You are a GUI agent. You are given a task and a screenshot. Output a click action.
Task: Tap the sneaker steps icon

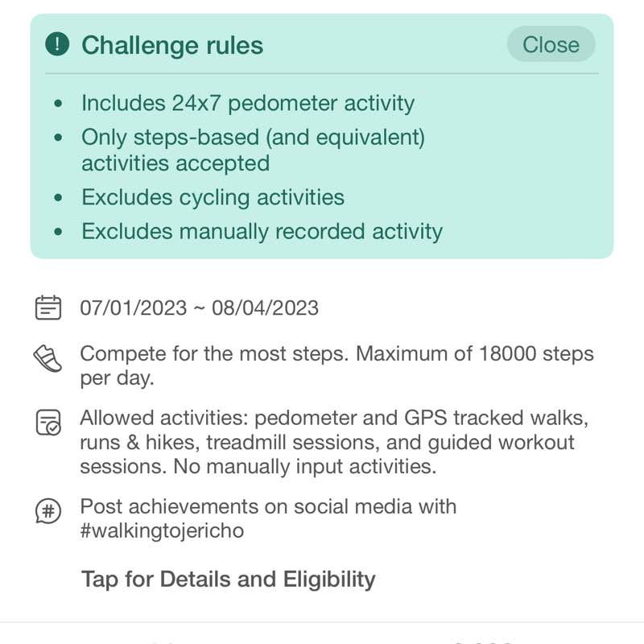pyautogui.click(x=48, y=357)
